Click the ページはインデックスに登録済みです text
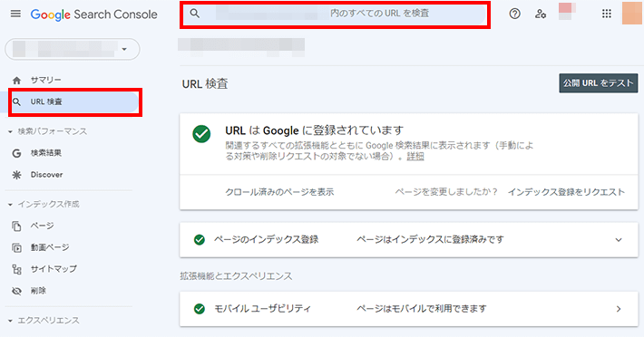This screenshot has height=337, width=644. click(430, 239)
